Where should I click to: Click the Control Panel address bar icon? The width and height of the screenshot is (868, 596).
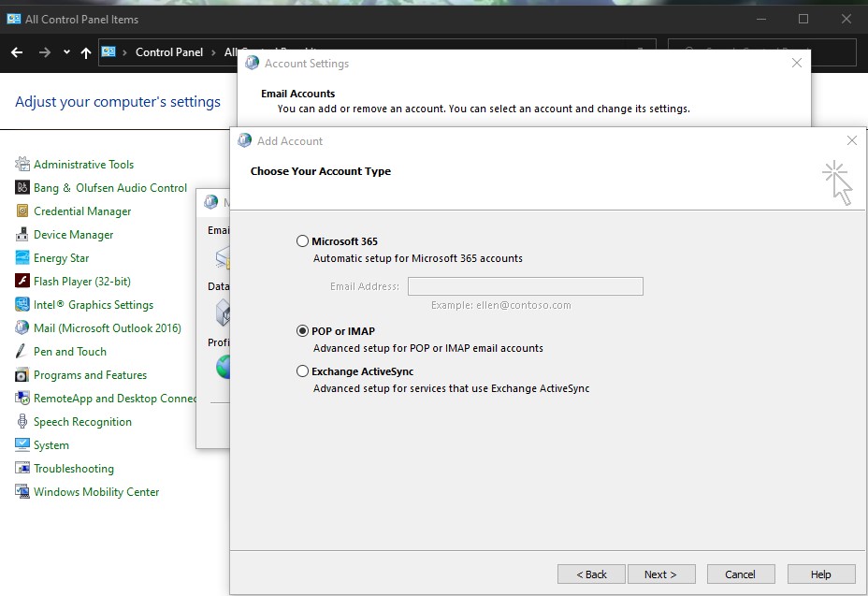pyautogui.click(x=108, y=52)
